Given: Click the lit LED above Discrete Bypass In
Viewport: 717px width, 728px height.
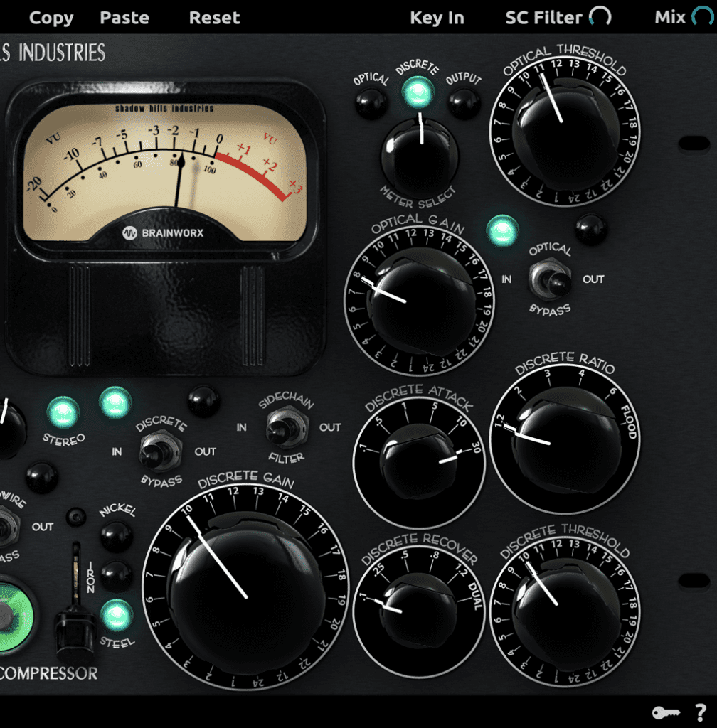Looking at the screenshot, I should point(115,402).
